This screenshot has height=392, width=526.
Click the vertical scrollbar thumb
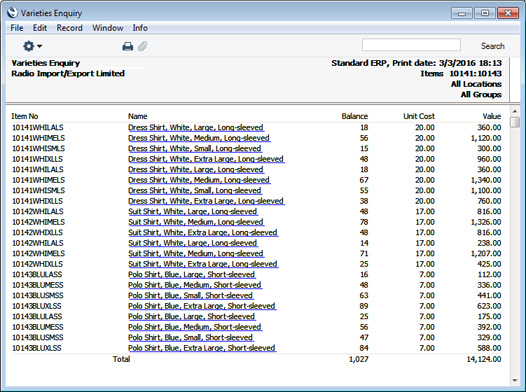pos(515,122)
